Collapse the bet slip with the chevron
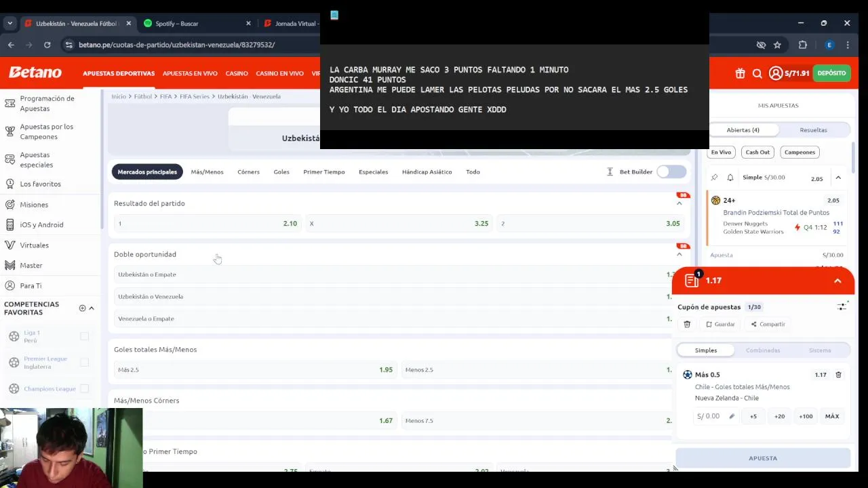Image resolution: width=868 pixels, height=488 pixels. 837,281
